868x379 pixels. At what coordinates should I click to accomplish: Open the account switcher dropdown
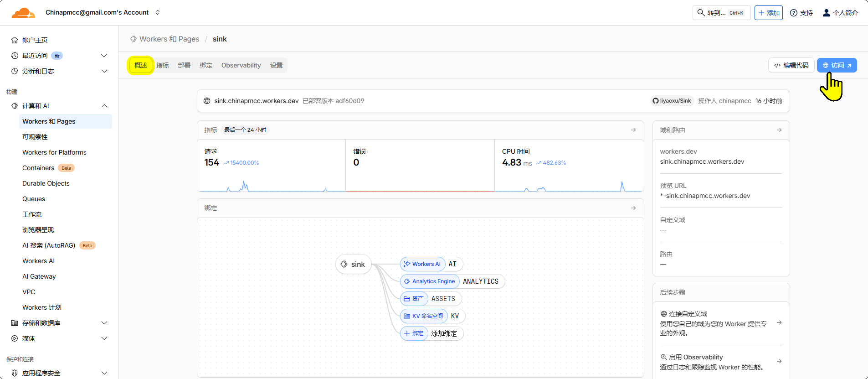click(x=158, y=12)
